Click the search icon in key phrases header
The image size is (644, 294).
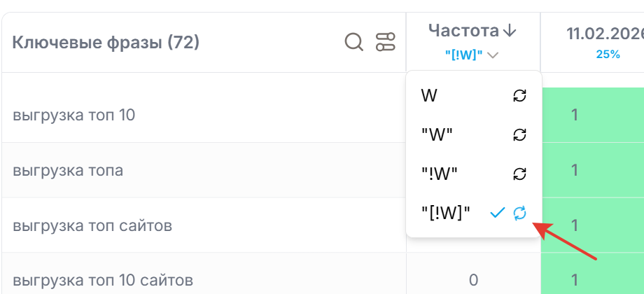[354, 43]
